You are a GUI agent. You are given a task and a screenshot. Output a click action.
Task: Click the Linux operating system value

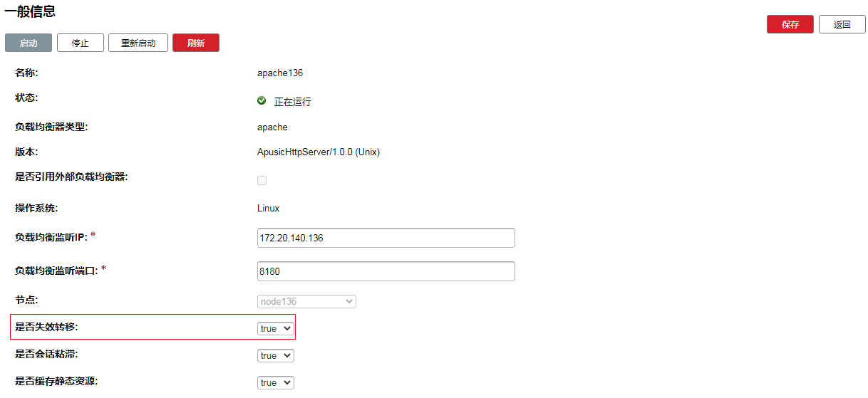click(x=268, y=208)
